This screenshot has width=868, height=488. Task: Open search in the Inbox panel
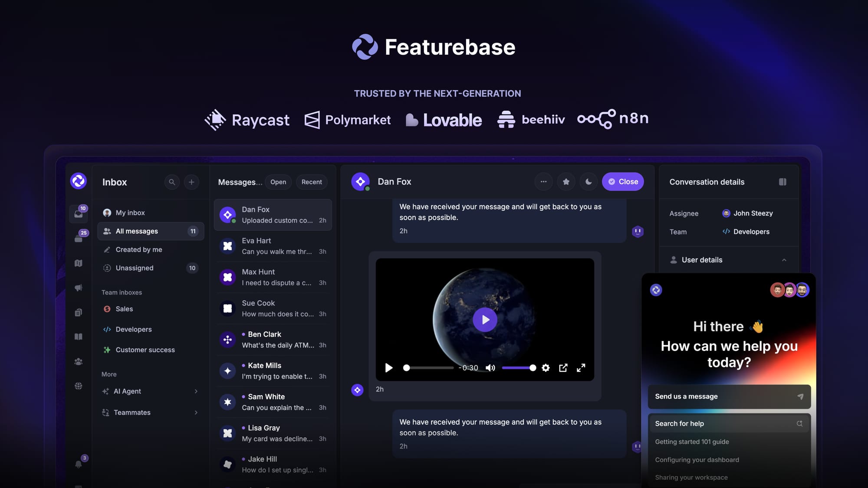point(172,182)
